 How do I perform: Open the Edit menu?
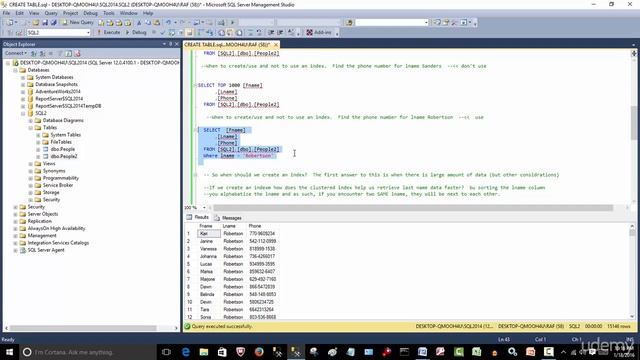coord(19,13)
